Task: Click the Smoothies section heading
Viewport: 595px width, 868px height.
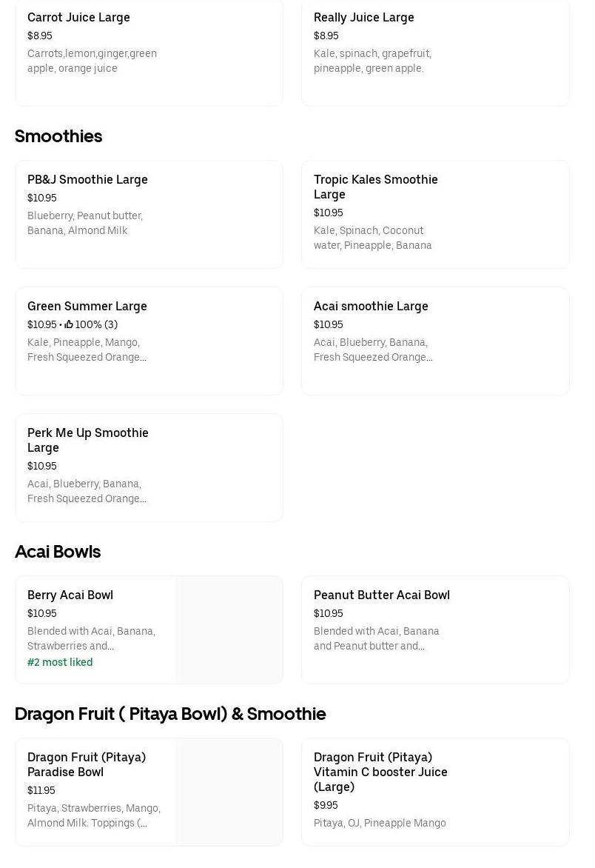Action: 58,136
